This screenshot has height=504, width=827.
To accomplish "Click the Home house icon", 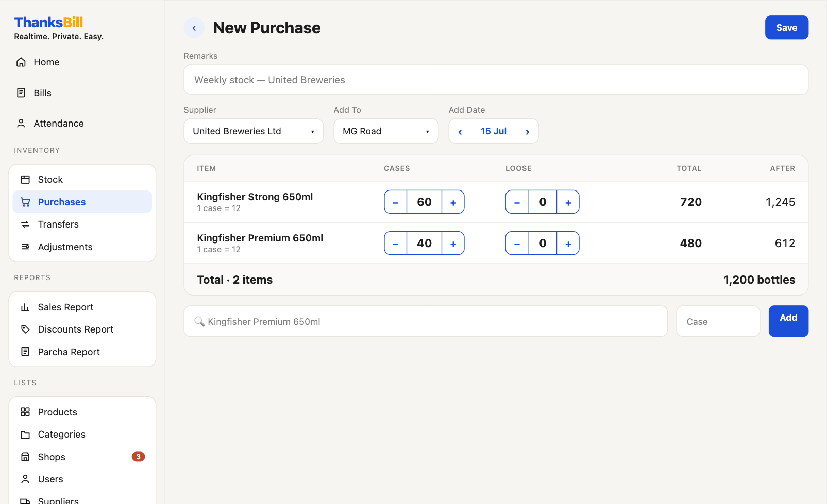I will click(x=21, y=62).
